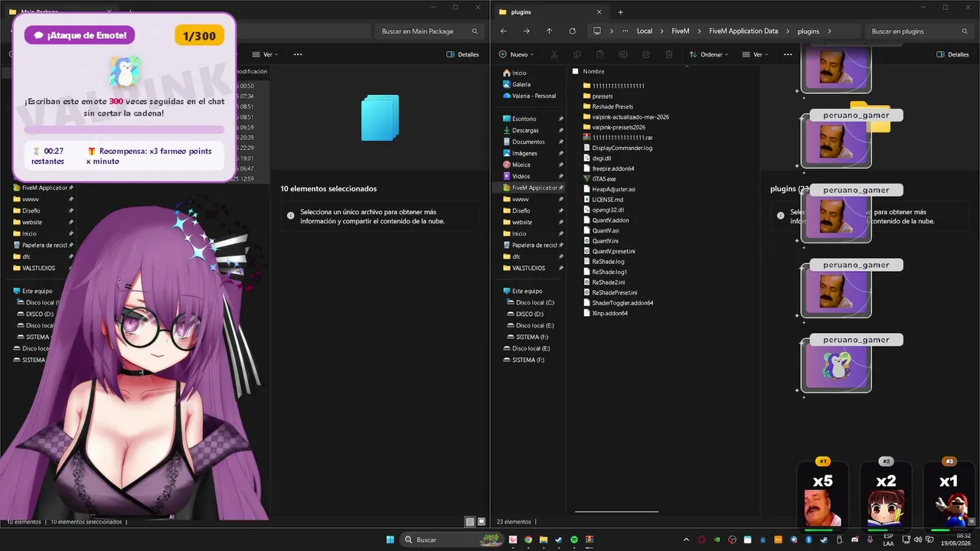Click the FiveM breadcrumb in address bar
The height and width of the screenshot is (551, 980).
click(x=681, y=31)
